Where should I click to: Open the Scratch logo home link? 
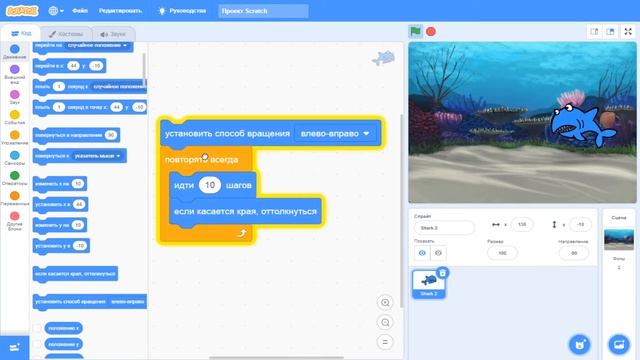pyautogui.click(x=22, y=11)
